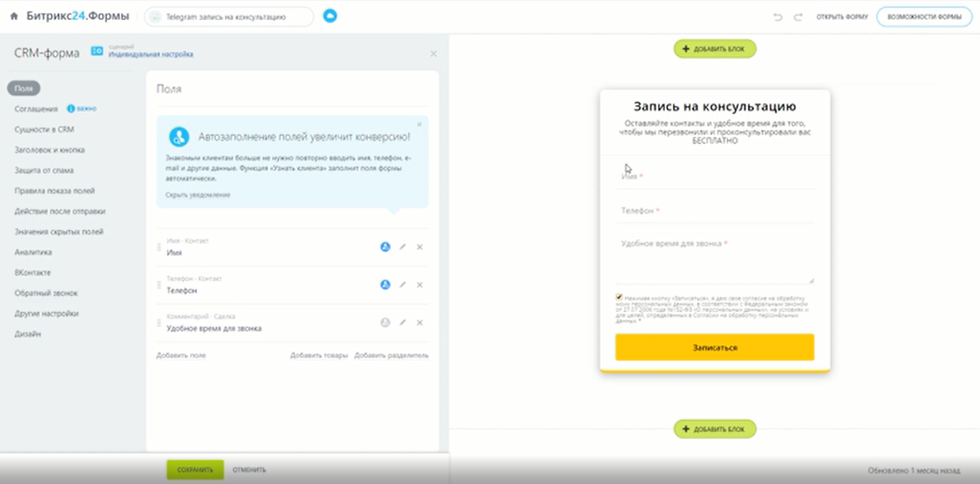Image resolution: width=980 pixels, height=484 pixels.
Task: Open the Дизайн section
Action: 27,334
